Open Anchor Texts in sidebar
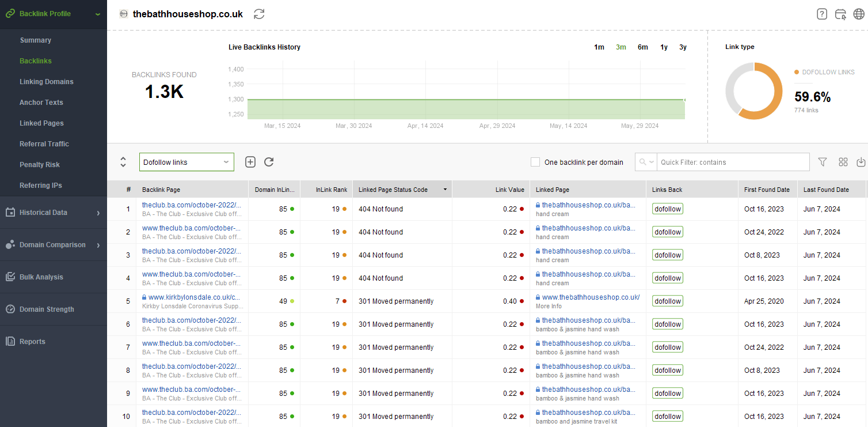The image size is (868, 427). pos(41,103)
